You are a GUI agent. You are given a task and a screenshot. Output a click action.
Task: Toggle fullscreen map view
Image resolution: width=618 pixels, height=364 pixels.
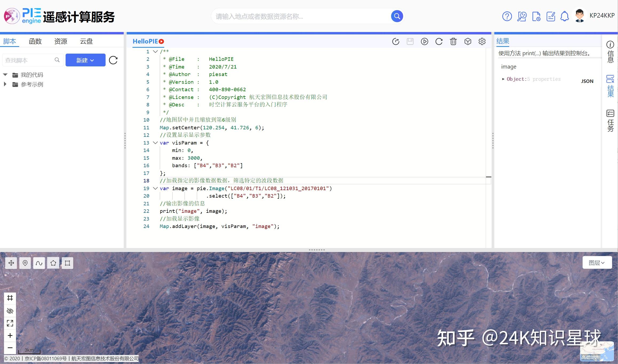pos(10,323)
